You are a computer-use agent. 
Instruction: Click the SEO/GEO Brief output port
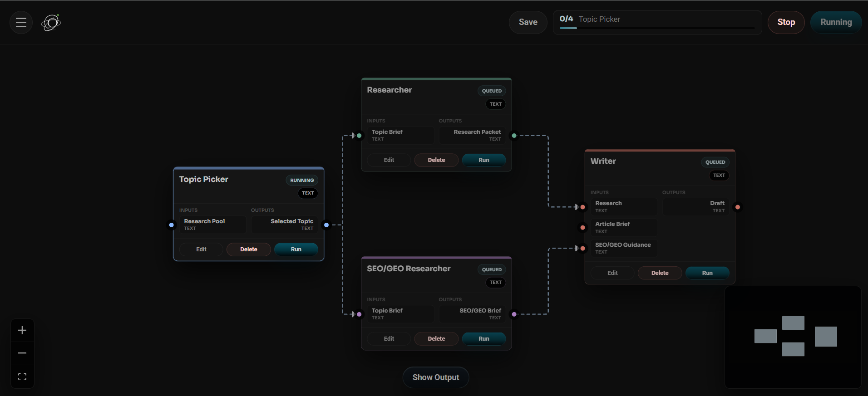click(514, 314)
